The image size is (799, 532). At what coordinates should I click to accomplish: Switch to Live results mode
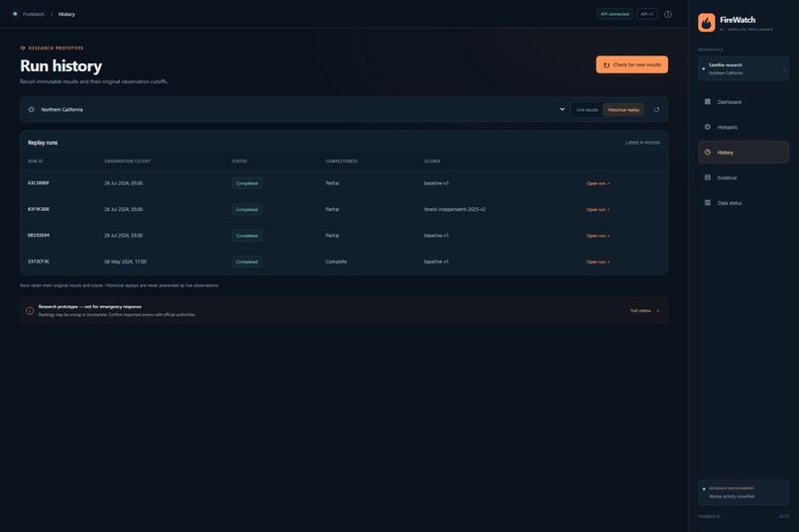coord(587,110)
